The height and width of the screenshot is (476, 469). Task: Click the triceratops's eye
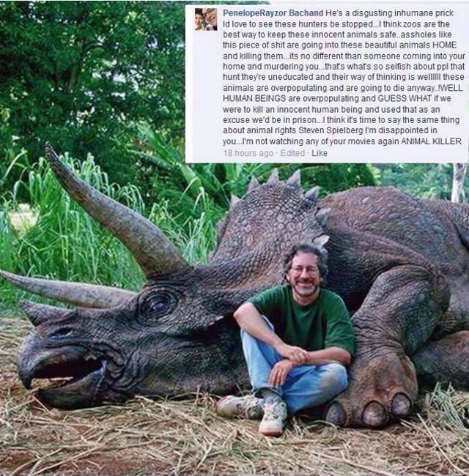(x=157, y=304)
